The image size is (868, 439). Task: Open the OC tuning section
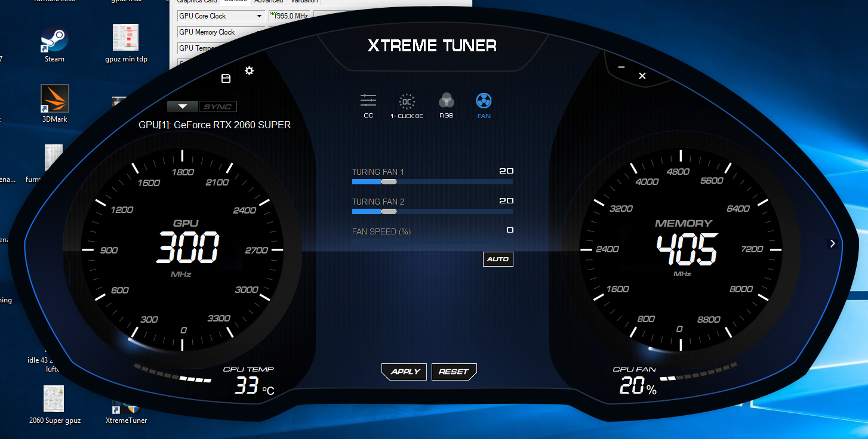tap(368, 105)
